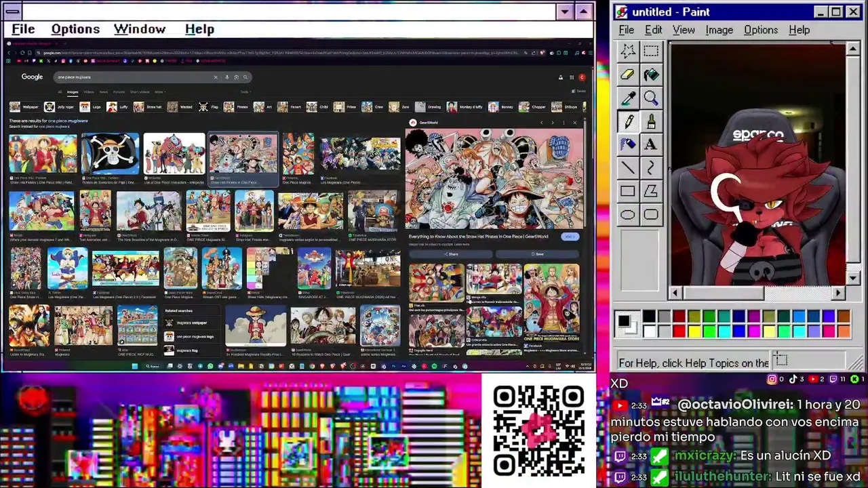Click the Save button in preview panel
Screen dimensions: 868x488
pyautogui.click(x=537, y=254)
